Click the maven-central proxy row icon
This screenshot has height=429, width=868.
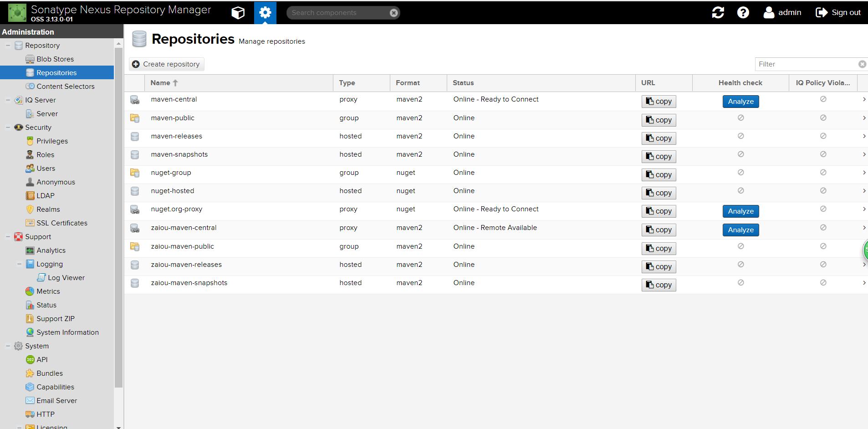(x=135, y=100)
